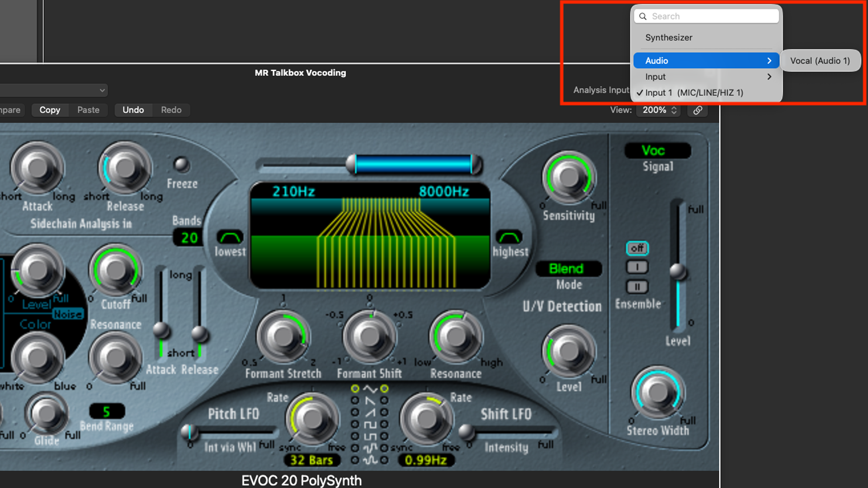This screenshot has height=488, width=868.
Task: Open the Audio submenu
Action: tap(706, 61)
